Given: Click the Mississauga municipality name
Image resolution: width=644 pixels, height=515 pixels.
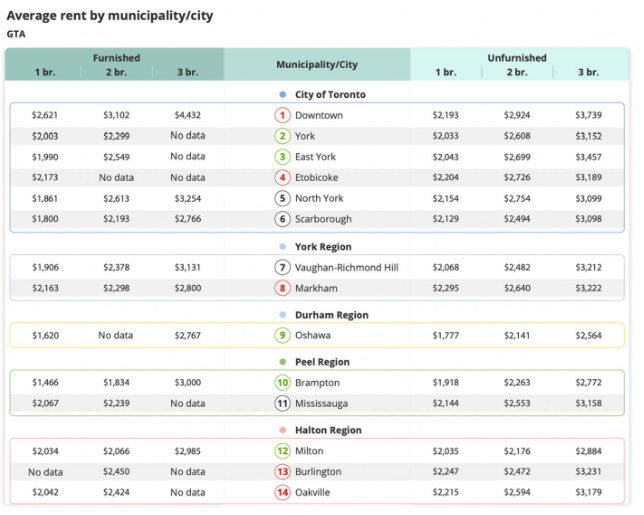Looking at the screenshot, I should click(322, 403).
